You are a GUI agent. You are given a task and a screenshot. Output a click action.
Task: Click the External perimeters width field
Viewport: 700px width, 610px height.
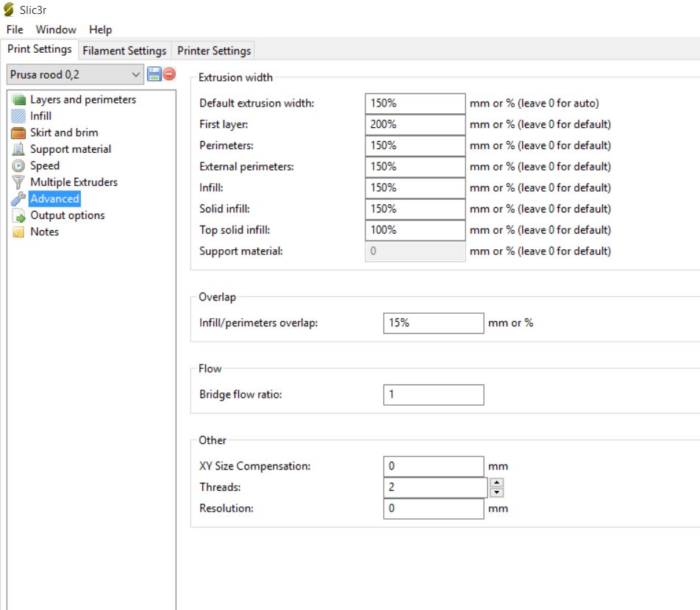click(415, 167)
